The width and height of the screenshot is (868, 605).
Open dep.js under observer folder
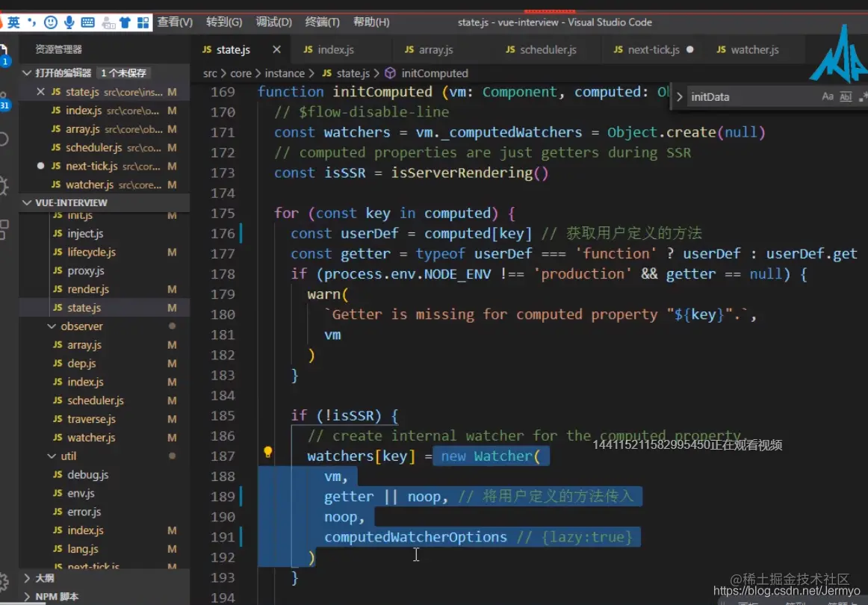point(105,363)
